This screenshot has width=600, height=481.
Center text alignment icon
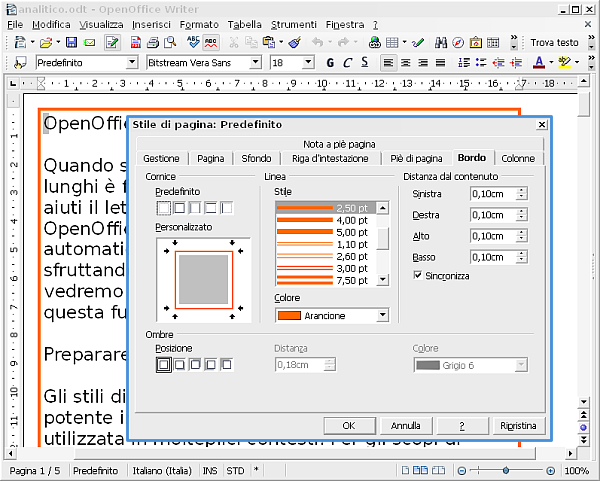point(406,62)
